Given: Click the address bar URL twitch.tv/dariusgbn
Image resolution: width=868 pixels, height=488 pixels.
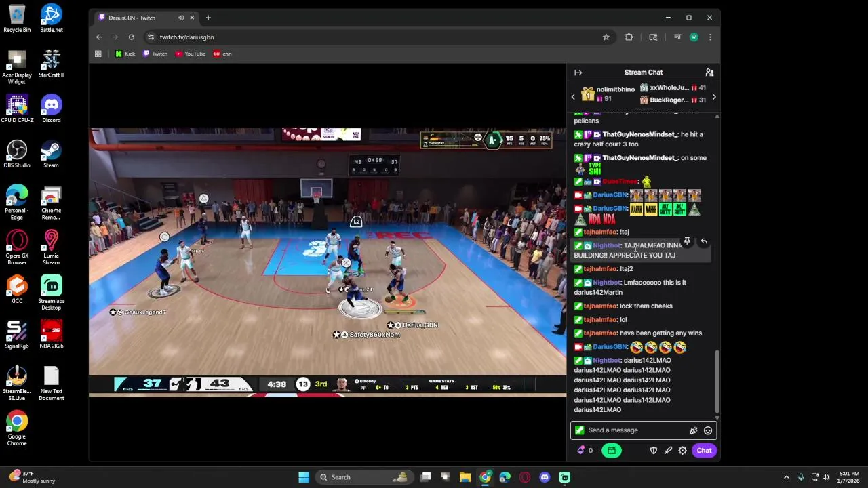Looking at the screenshot, I should coord(186,37).
